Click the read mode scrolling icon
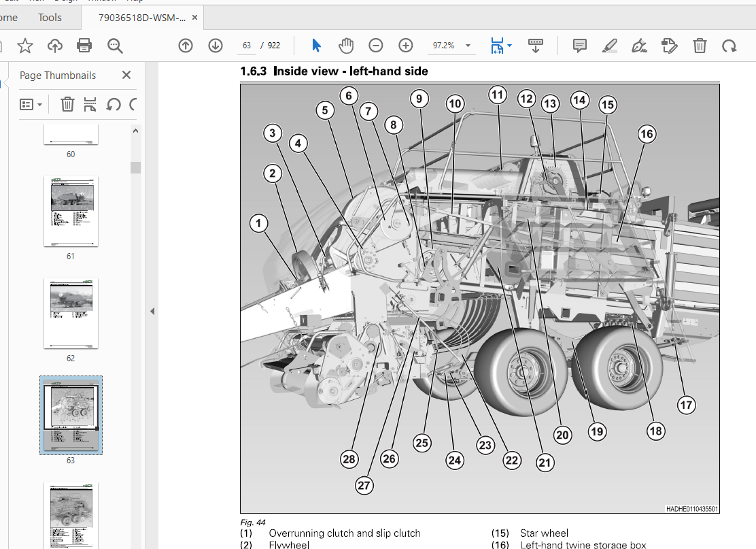The width and height of the screenshot is (756, 549). [x=536, y=46]
